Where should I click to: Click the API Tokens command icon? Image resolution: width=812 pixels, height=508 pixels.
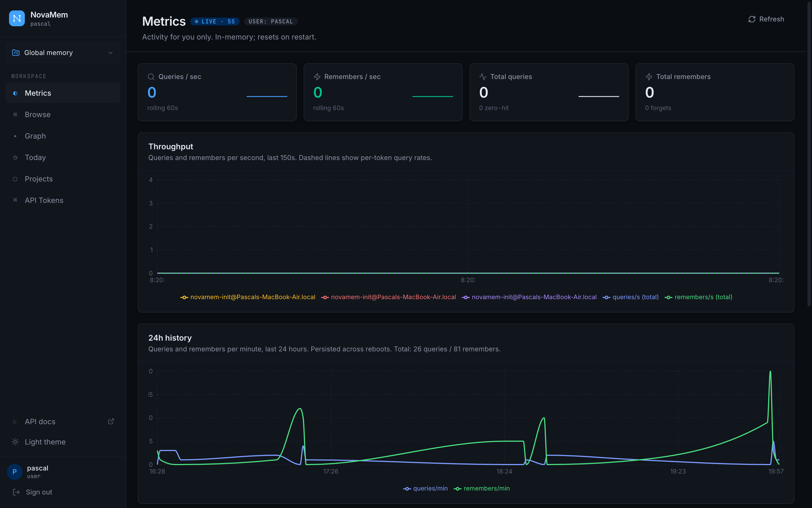(x=15, y=200)
